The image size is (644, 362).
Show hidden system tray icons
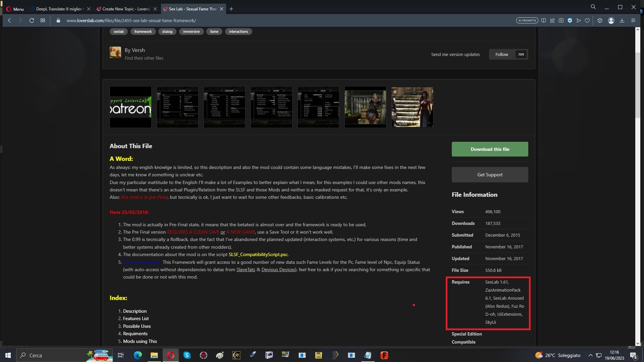click(590, 355)
